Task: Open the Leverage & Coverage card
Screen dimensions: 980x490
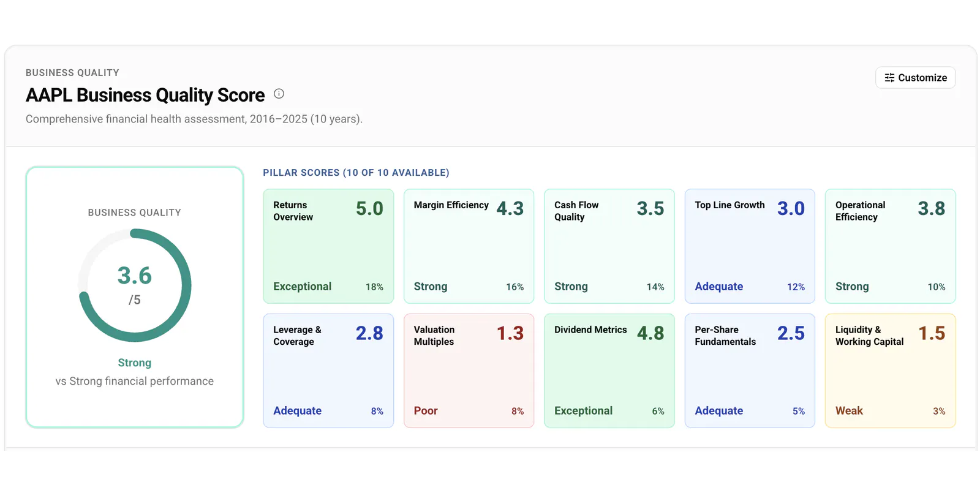Action: [328, 371]
